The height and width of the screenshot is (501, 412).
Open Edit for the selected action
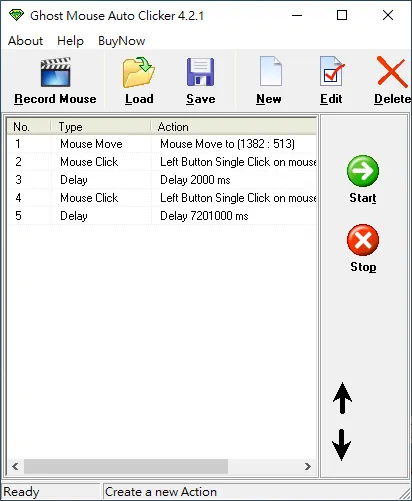[331, 71]
